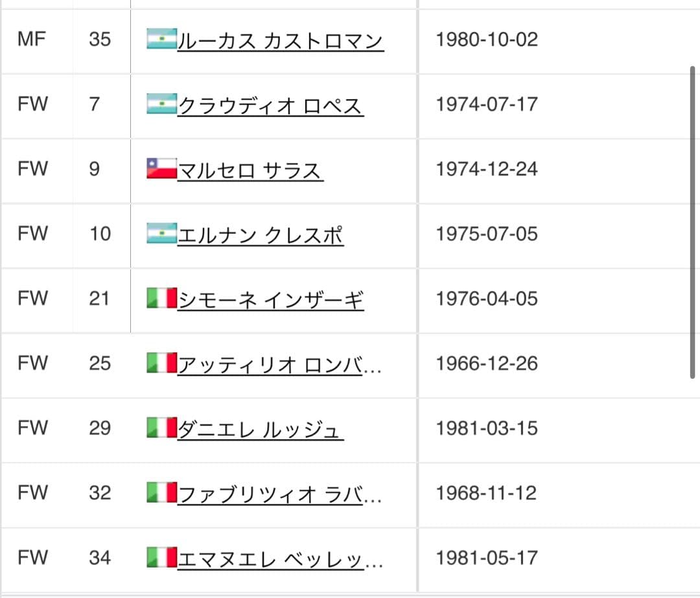This screenshot has width=700, height=598.
Task: Open ルーカス カストロマン player page
Action: click(x=279, y=40)
